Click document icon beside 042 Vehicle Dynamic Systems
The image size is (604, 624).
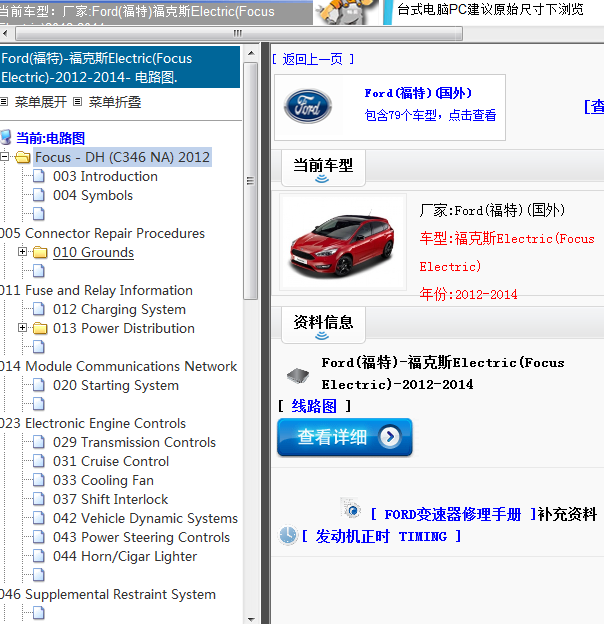(39, 518)
